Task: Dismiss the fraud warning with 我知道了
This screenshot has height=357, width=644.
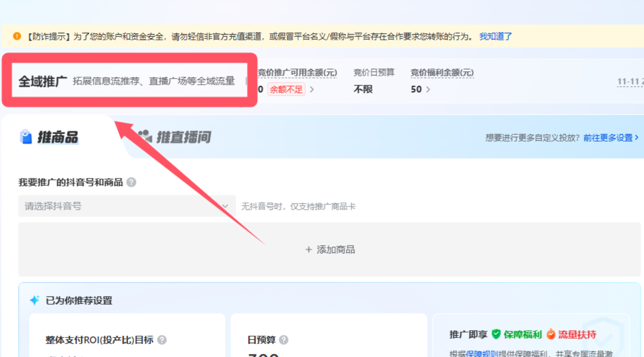Action: [496, 37]
